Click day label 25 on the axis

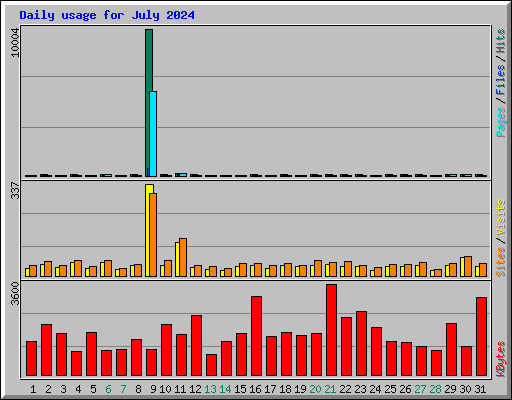[390, 389]
